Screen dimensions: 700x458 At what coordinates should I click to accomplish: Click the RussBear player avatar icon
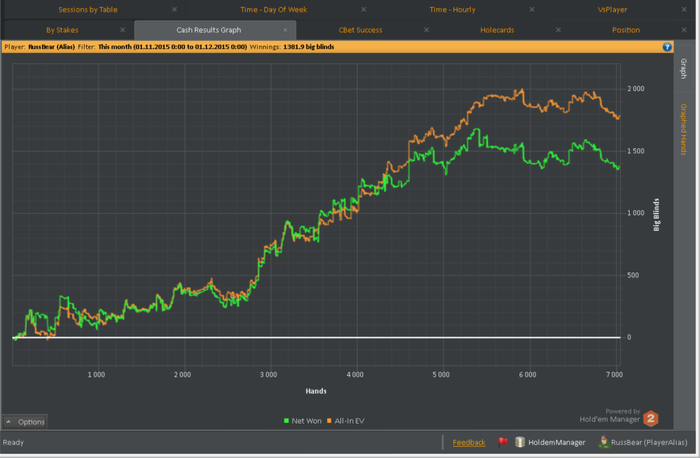[604, 442]
